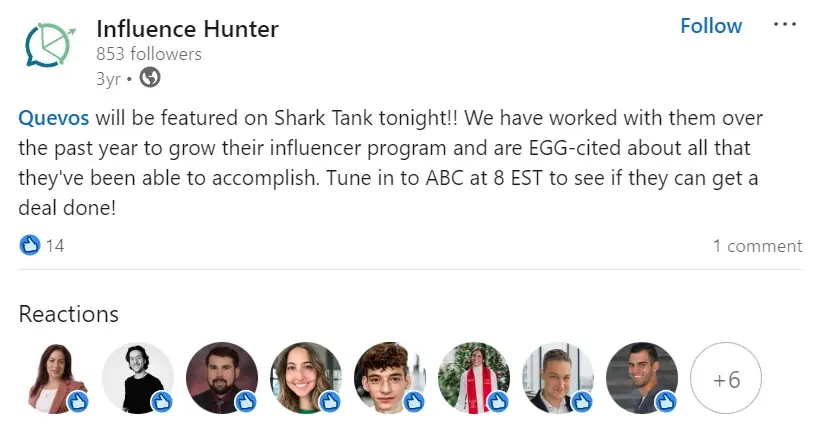Open third reactor's profile photo

pyautogui.click(x=222, y=376)
